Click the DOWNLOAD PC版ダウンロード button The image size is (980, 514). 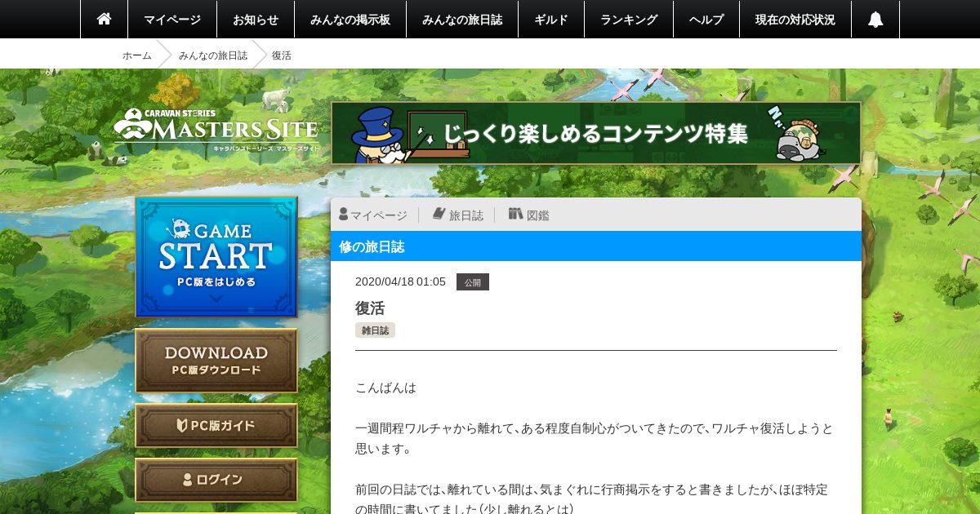tap(216, 361)
